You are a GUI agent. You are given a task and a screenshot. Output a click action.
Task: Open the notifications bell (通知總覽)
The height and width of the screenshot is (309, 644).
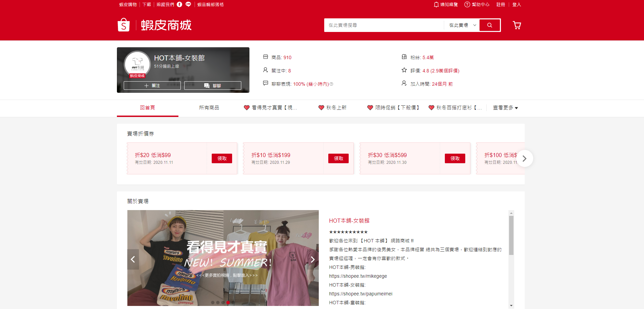tap(436, 4)
